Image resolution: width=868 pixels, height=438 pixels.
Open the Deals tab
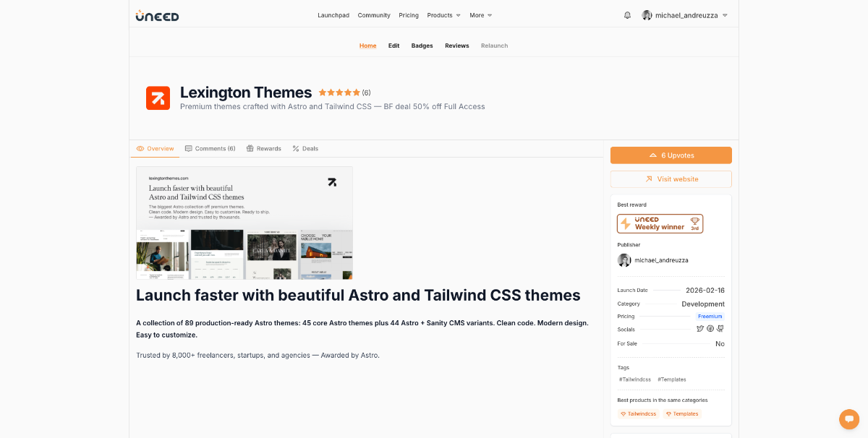305,149
